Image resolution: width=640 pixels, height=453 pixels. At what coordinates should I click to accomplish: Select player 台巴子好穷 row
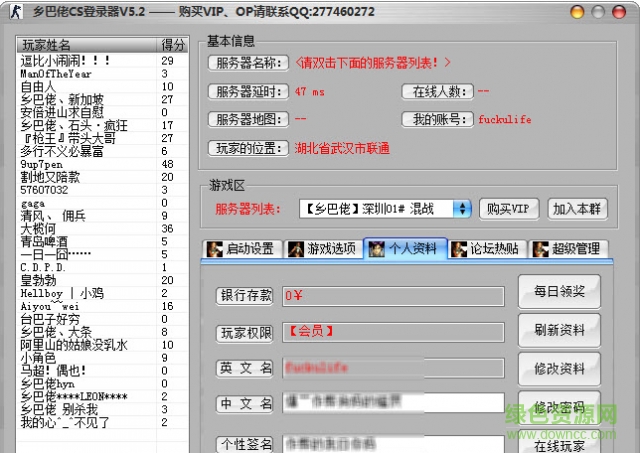[x=102, y=319]
